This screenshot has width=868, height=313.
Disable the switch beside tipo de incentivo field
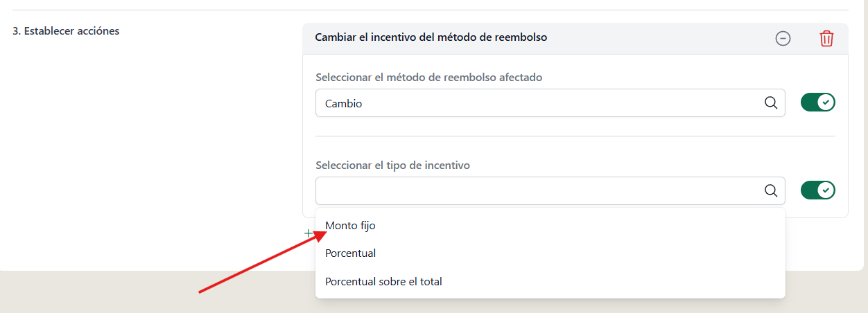click(818, 190)
